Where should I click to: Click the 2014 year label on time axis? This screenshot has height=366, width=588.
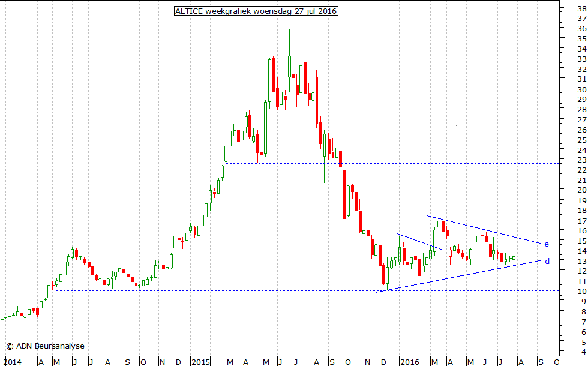point(13,362)
